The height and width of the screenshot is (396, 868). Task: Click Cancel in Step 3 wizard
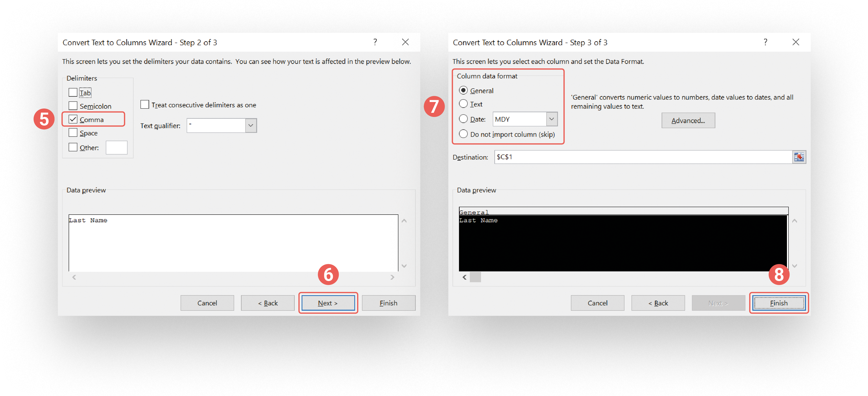coord(597,303)
